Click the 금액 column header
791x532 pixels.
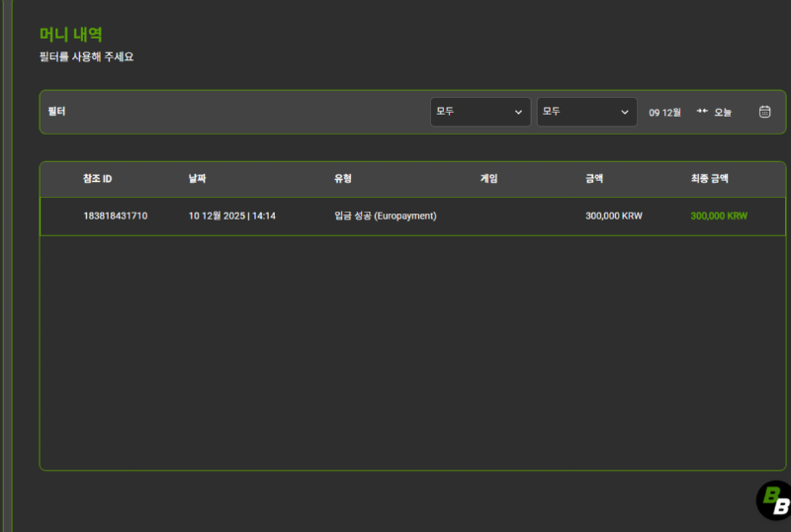tap(594, 179)
